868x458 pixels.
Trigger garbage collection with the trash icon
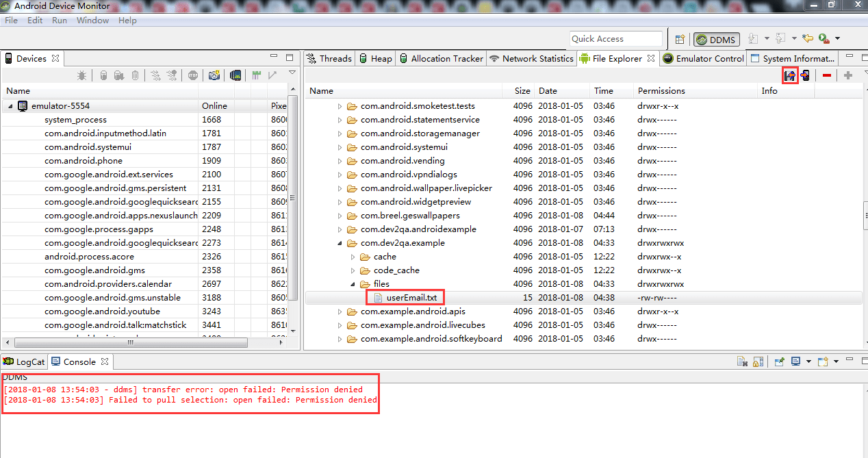point(135,75)
